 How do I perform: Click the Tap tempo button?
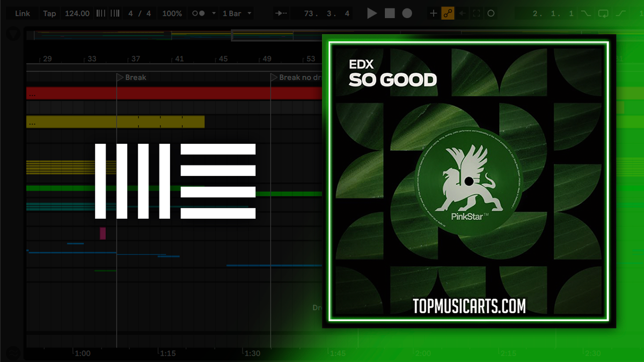[49, 13]
